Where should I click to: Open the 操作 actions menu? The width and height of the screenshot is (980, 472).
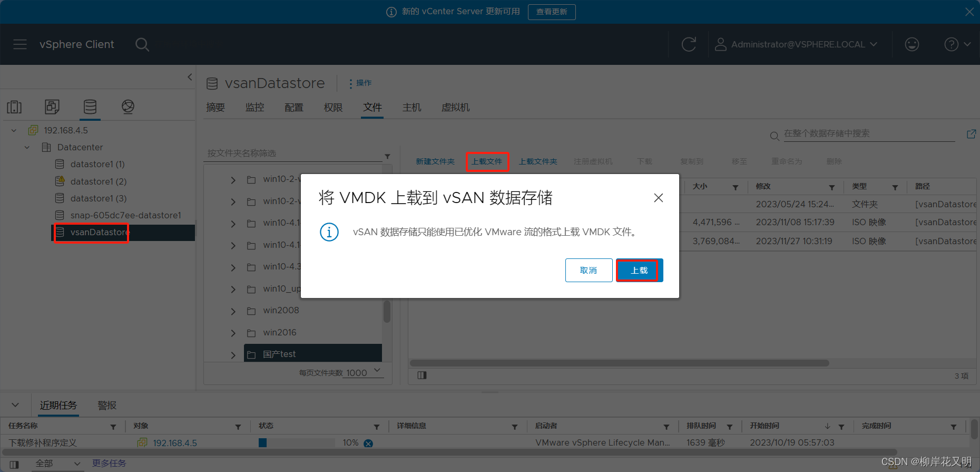(360, 83)
